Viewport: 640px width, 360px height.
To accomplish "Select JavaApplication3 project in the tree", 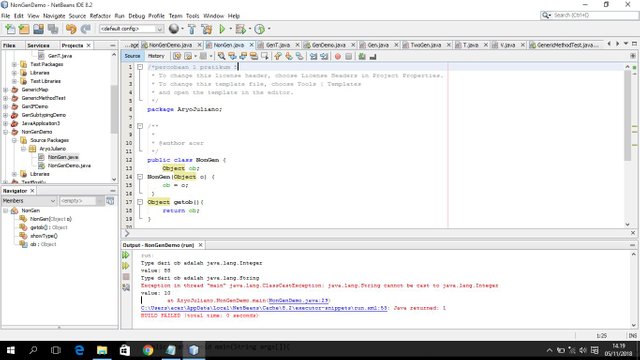I will click(x=40, y=123).
